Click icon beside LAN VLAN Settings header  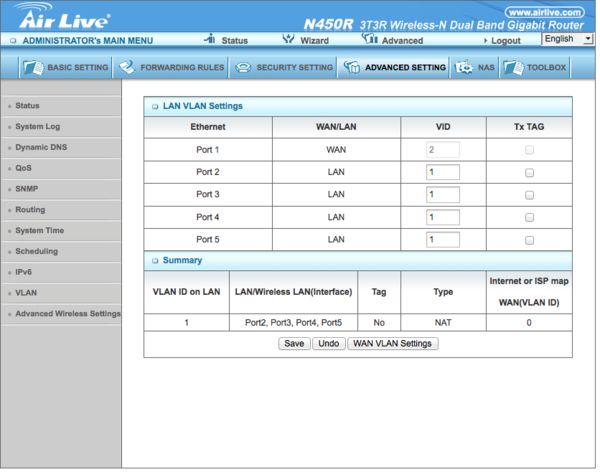point(155,106)
